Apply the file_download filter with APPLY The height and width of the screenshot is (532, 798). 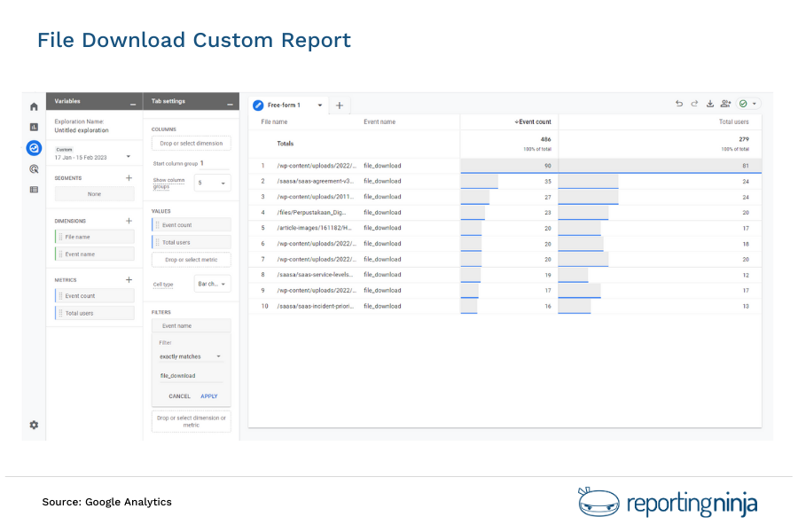209,396
